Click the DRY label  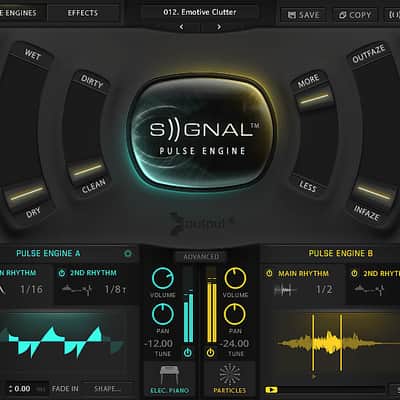[33, 212]
